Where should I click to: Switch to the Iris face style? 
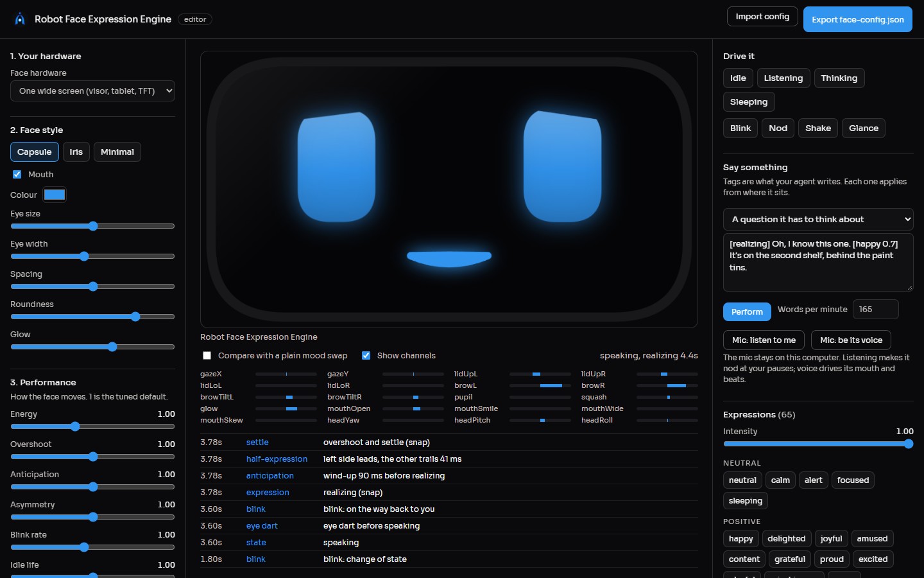click(76, 152)
